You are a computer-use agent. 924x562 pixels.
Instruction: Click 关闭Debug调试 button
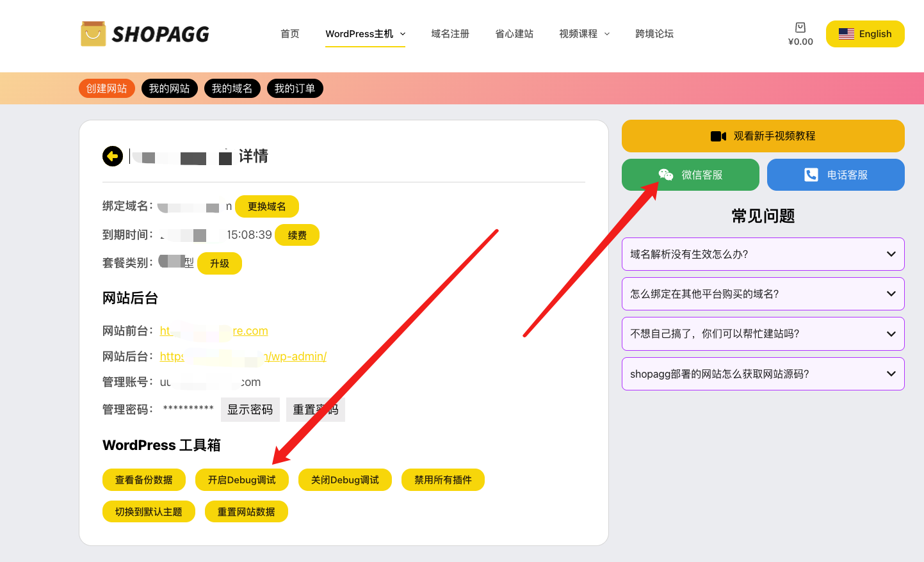tap(345, 480)
